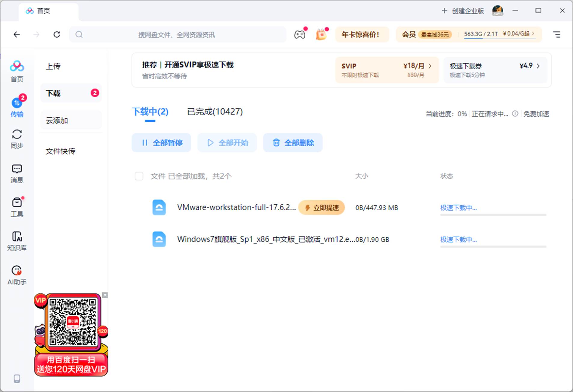
Task: Click the game controller icon in toolbar
Action: coord(299,34)
